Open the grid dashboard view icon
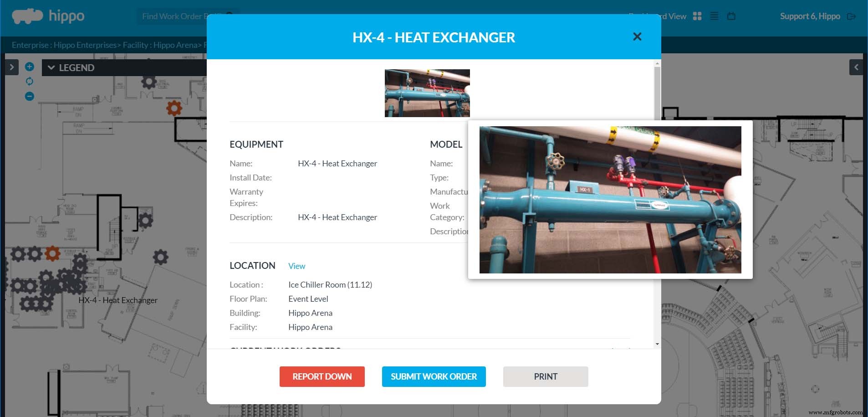Image resolution: width=868 pixels, height=417 pixels. [x=697, y=16]
